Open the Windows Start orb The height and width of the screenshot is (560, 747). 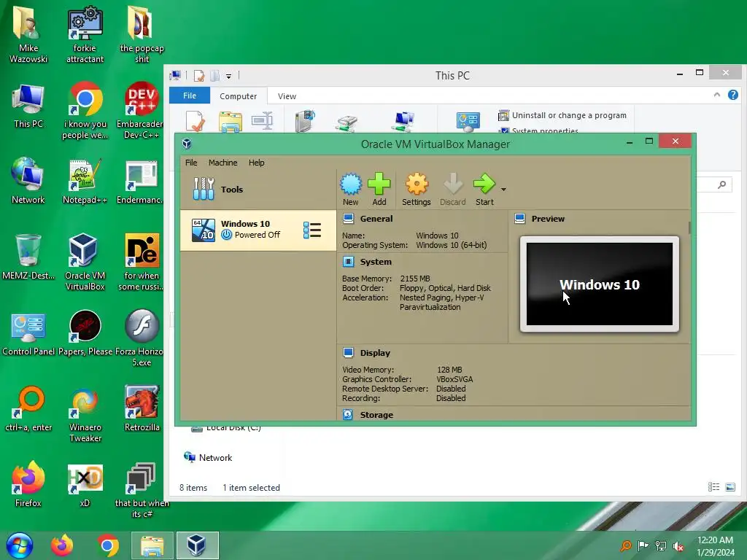click(x=20, y=545)
